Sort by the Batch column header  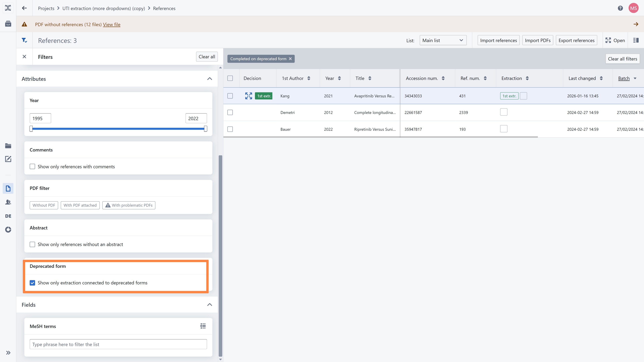[x=624, y=78]
